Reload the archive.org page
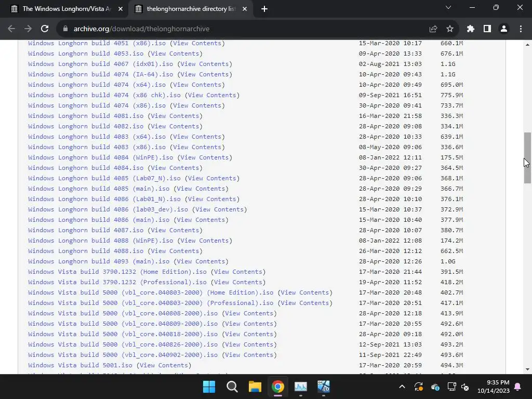Viewport: 532px width, 399px height. pos(45,29)
